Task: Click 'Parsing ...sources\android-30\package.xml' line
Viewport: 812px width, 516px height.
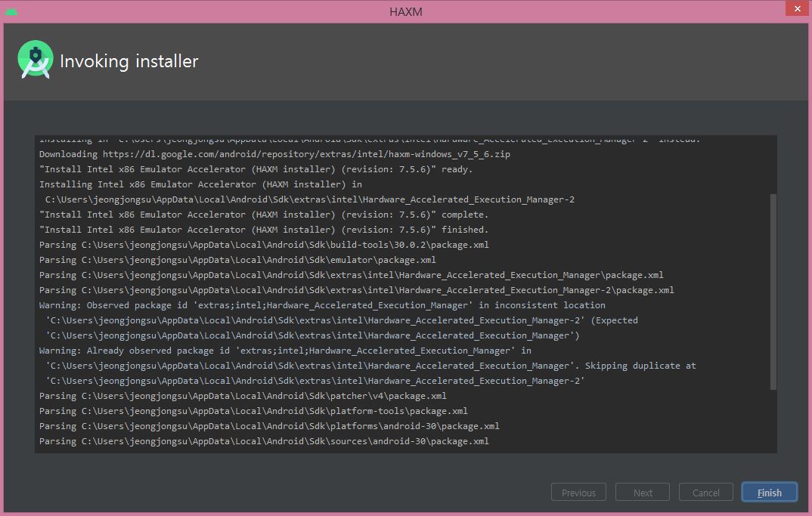Action: (264, 441)
